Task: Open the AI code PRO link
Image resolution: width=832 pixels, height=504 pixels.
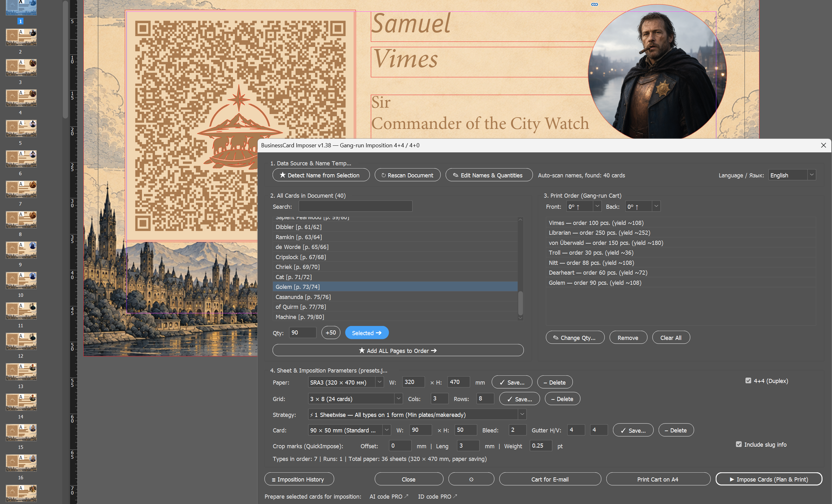Action: coord(389,496)
